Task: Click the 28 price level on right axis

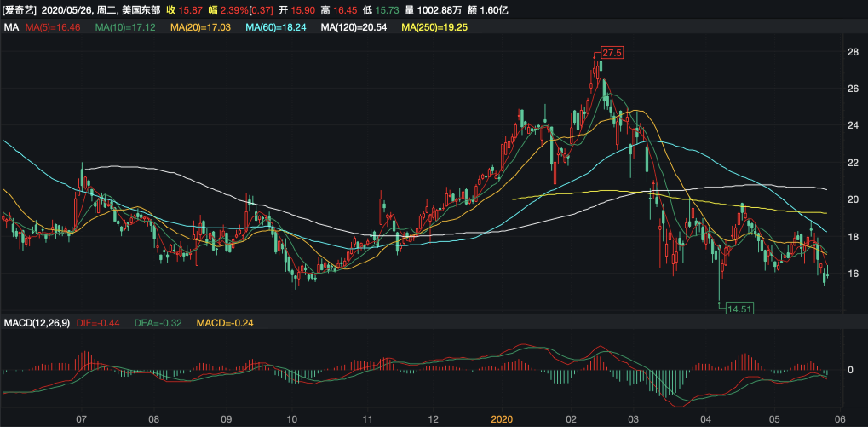Action: point(852,52)
